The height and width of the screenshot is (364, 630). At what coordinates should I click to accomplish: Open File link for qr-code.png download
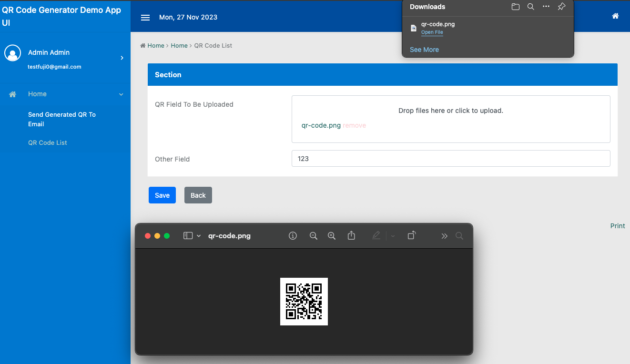(432, 32)
